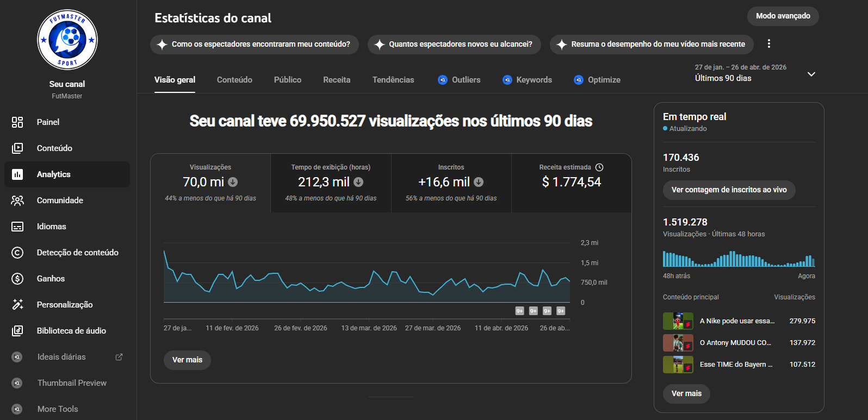Expand the Últimos 90 dias date range

[x=811, y=74]
